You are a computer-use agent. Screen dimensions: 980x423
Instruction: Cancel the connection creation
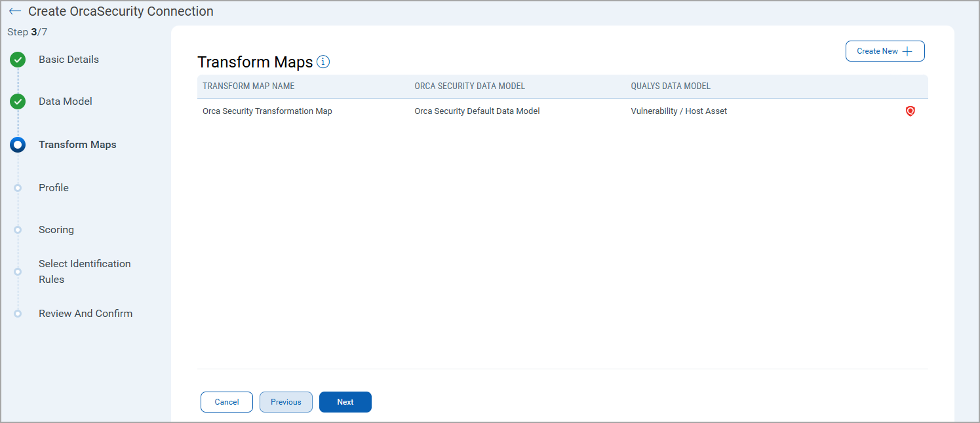(226, 402)
